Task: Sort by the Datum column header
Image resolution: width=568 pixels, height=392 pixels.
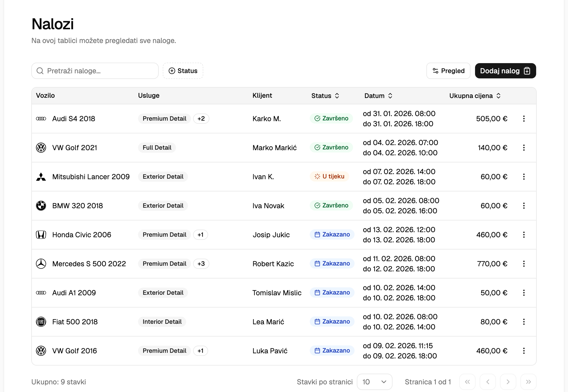Action: pos(378,96)
